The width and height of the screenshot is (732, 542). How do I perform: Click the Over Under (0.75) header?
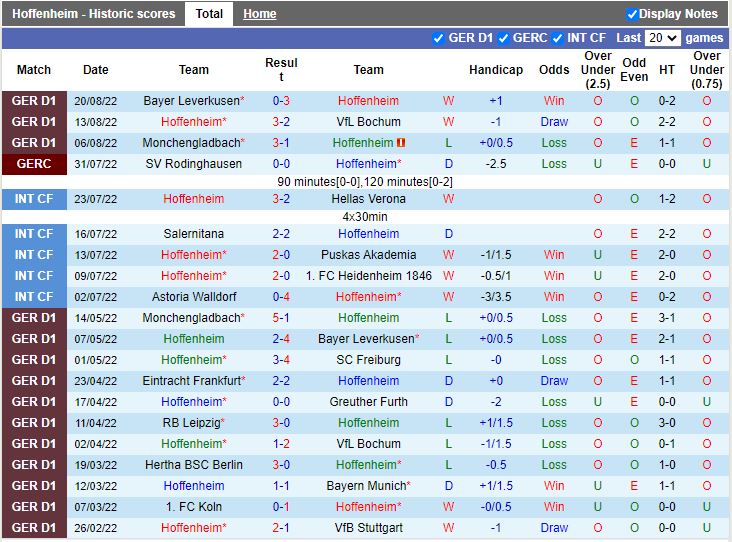coord(706,70)
